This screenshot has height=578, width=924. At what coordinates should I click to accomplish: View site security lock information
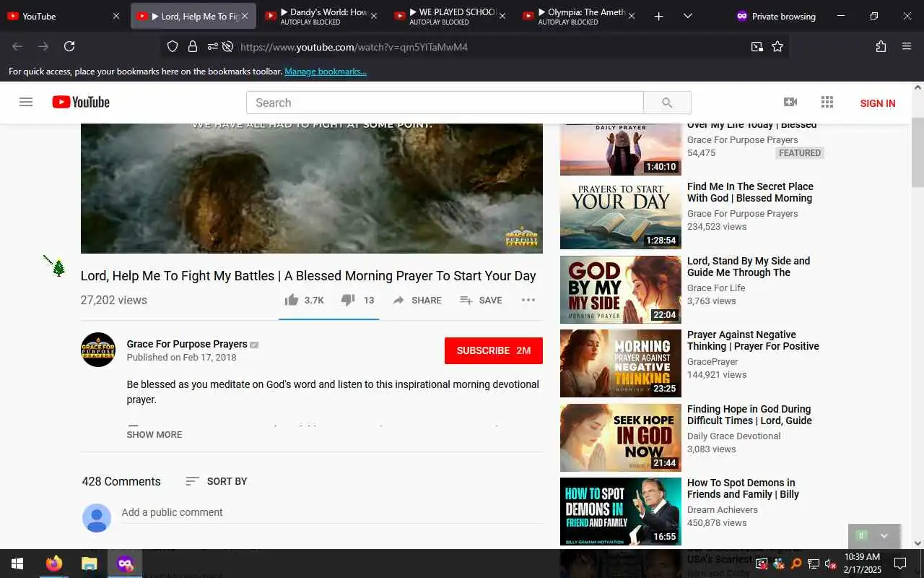[193, 47]
